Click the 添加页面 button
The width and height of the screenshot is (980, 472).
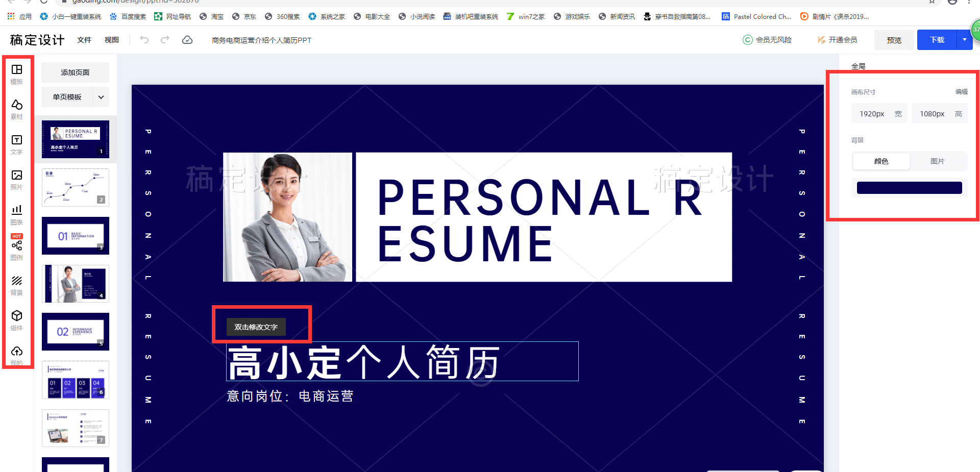[75, 72]
